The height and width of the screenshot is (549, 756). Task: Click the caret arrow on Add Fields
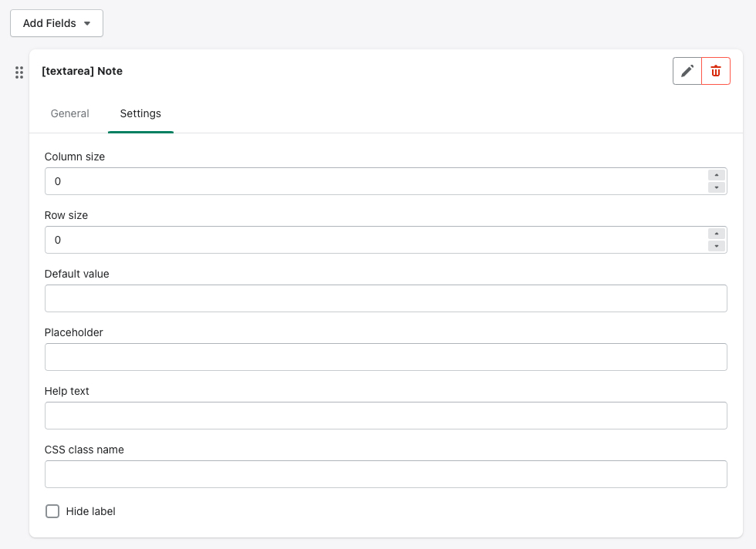(x=87, y=24)
